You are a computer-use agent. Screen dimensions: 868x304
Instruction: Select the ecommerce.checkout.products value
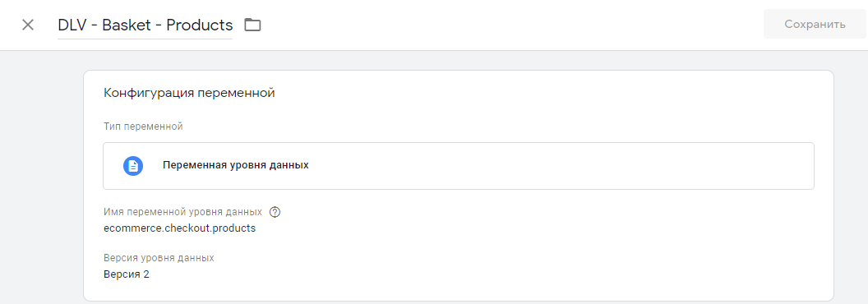(180, 228)
